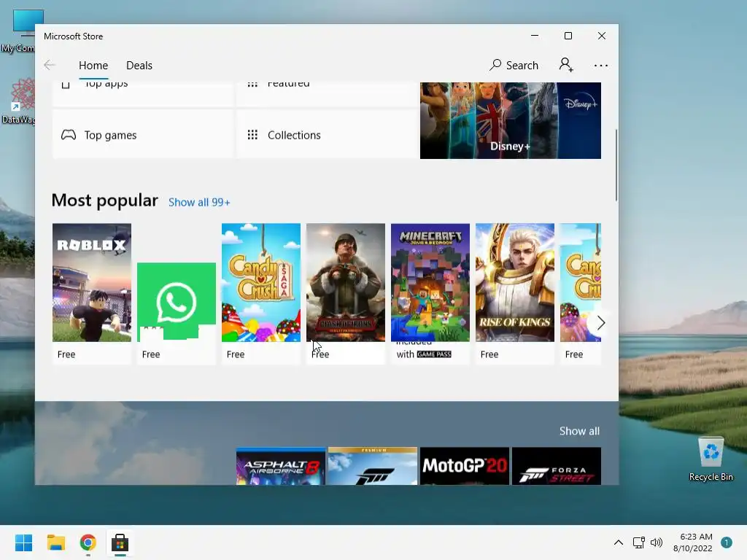Click the network tray icon

(638, 542)
